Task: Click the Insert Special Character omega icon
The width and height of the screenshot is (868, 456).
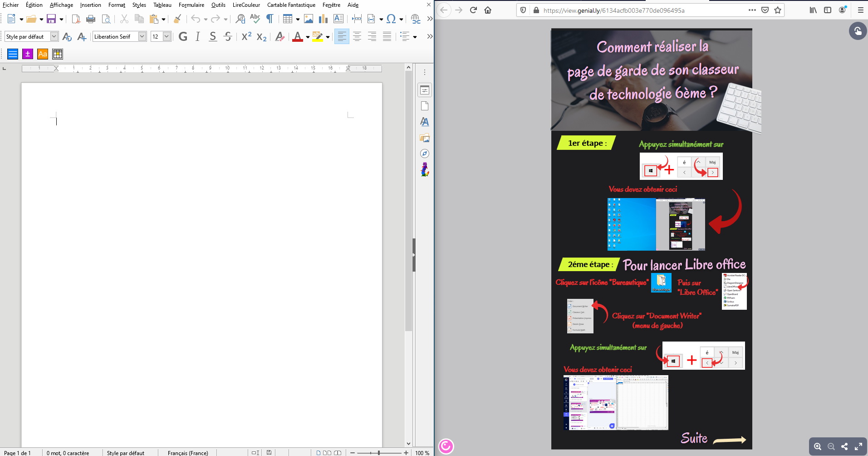Action: click(x=391, y=19)
